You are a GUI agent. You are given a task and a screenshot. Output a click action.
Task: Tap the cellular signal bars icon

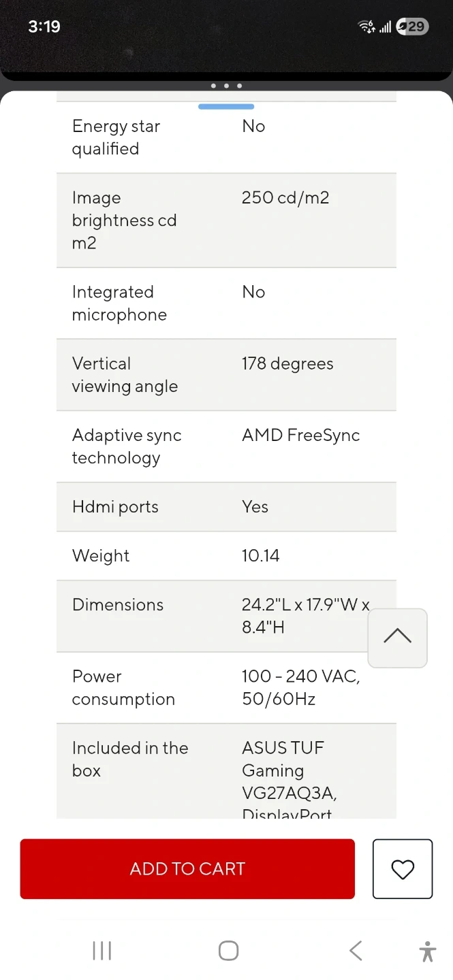(x=386, y=27)
